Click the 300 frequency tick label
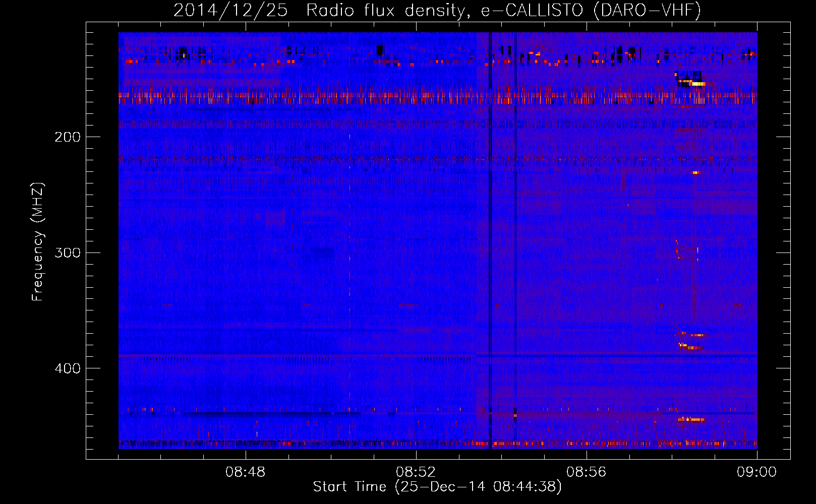This screenshot has width=816, height=504. point(67,253)
